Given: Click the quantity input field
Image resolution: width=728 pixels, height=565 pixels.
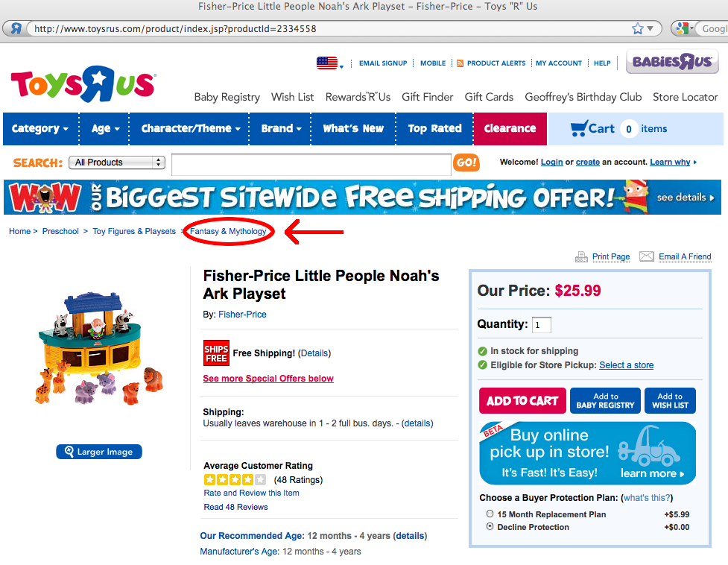Looking at the screenshot, I should click(542, 324).
